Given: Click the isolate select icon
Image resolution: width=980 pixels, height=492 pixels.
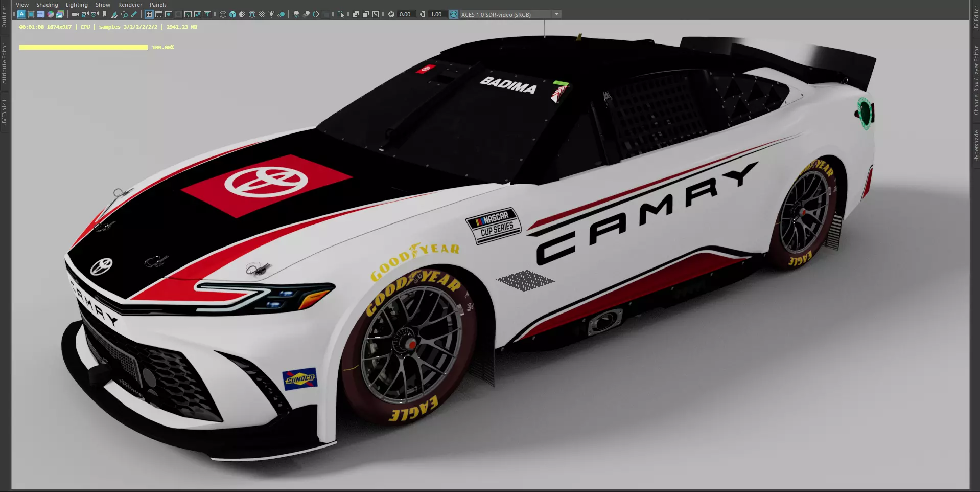Looking at the screenshot, I should [341, 14].
